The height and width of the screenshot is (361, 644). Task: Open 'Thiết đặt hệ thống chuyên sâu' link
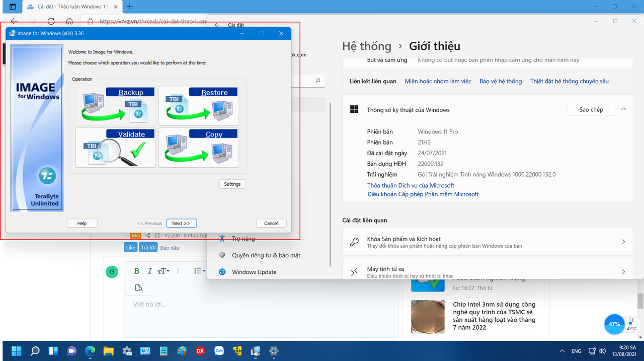(570, 81)
